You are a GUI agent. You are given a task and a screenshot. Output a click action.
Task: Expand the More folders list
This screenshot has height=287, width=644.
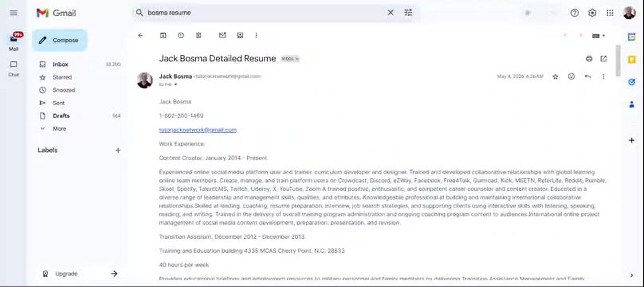[x=59, y=129]
